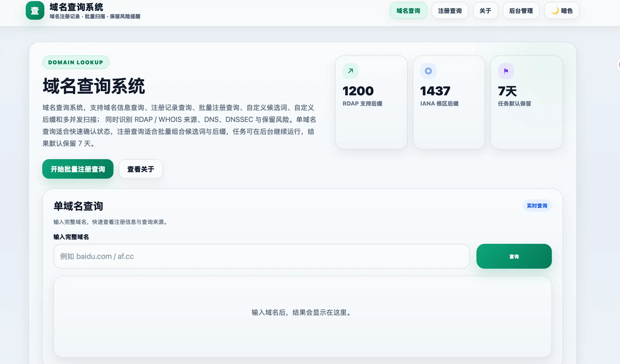Click the arrow icon on RDAP card
Image resolution: width=620 pixels, height=364 pixels.
point(350,71)
